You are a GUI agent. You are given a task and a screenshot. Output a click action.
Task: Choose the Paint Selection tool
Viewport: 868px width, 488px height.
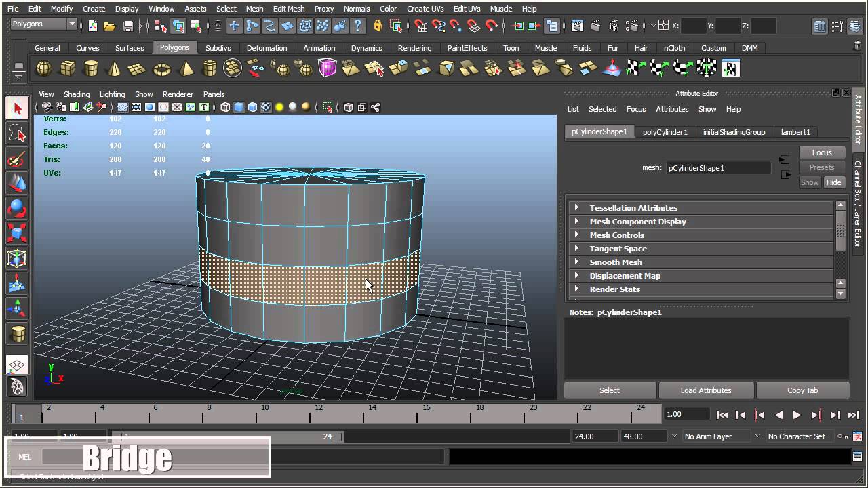click(x=17, y=159)
